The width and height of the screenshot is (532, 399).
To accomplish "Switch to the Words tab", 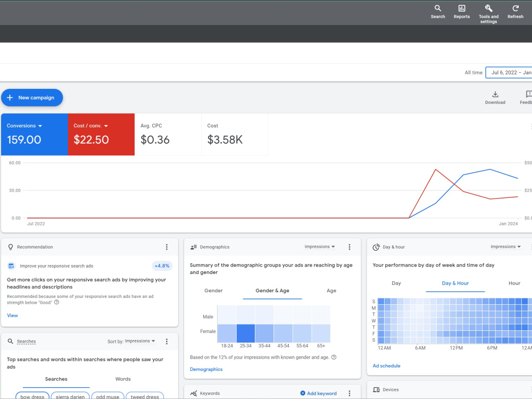I will [x=123, y=379].
